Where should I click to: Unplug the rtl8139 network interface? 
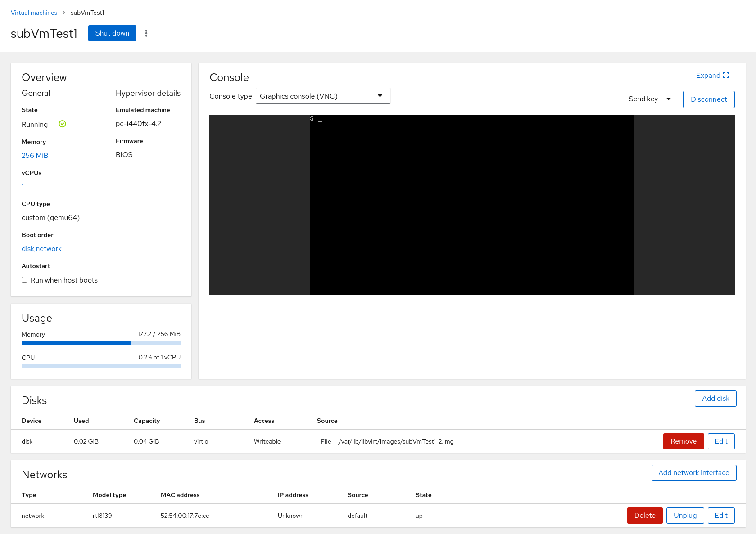pos(684,516)
